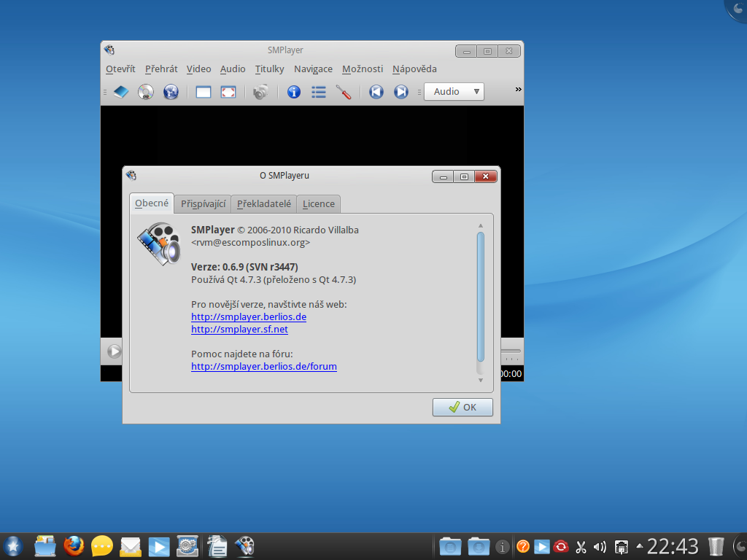Show file info with the blue i icon
This screenshot has height=560, width=747.
point(294,91)
